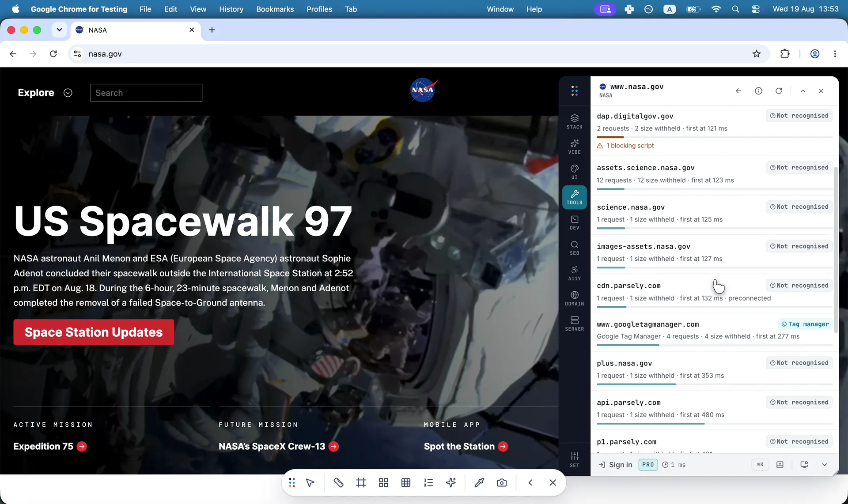This screenshot has height=504, width=848.
Task: Open the Chrome three-dot menu
Action: point(835,54)
